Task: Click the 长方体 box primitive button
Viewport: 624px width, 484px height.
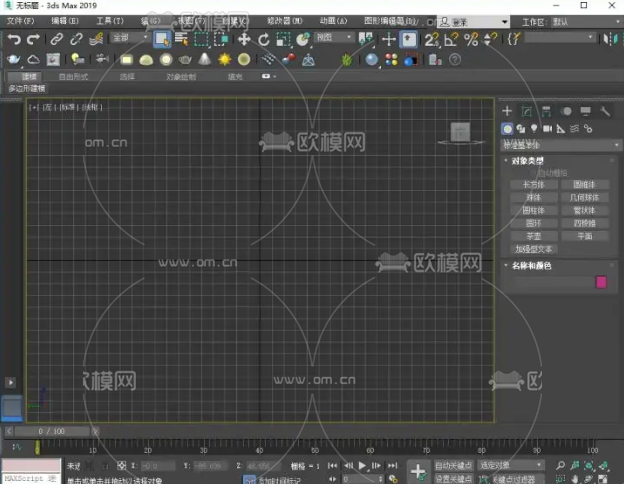Action: 534,185
